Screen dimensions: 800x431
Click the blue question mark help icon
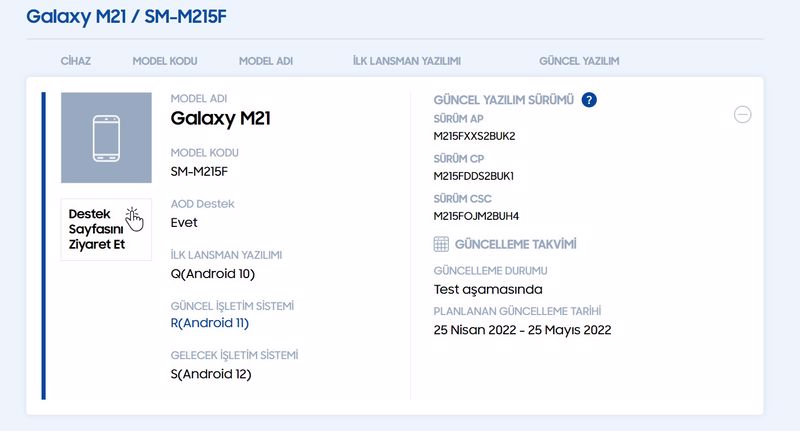589,99
